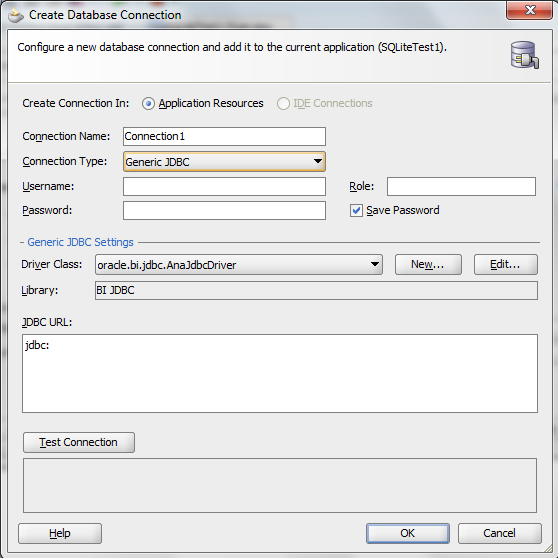Expand the Driver Class combo box
The height and width of the screenshot is (558, 558).
(239, 265)
